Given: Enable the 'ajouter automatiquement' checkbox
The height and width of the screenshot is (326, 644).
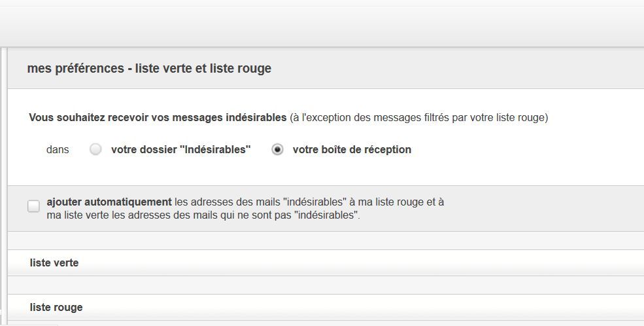Looking at the screenshot, I should coord(33,207).
